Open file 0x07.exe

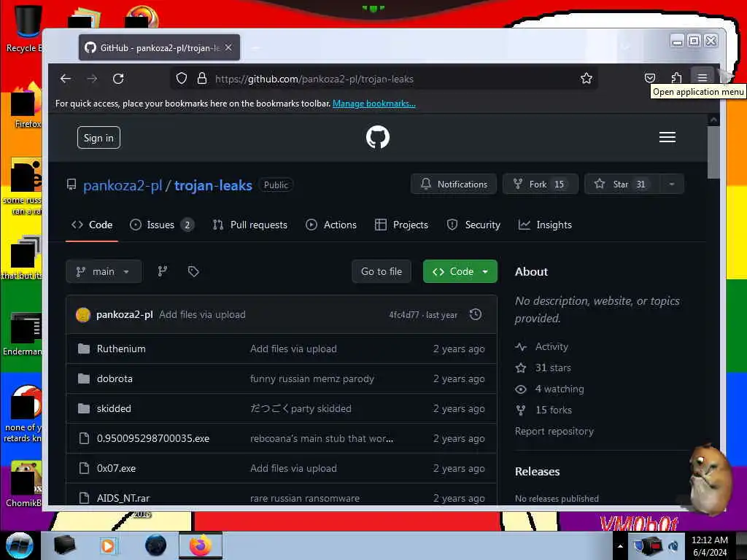(x=116, y=469)
